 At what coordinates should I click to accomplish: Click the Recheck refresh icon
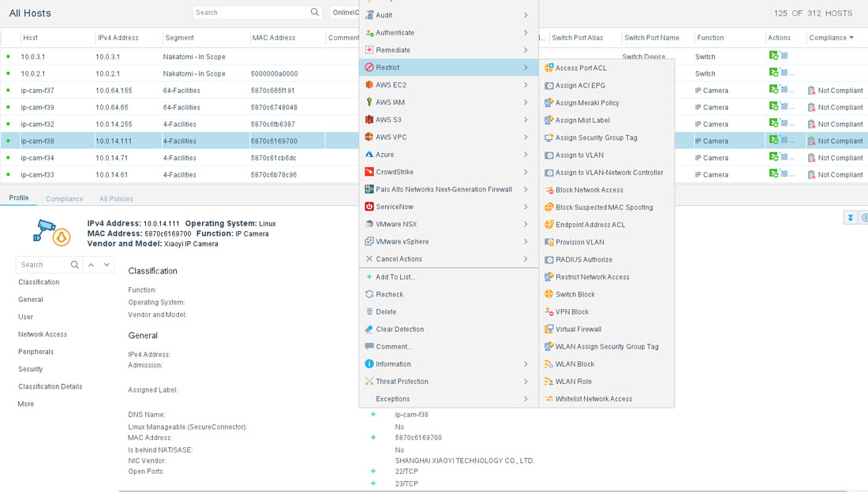[x=369, y=294]
